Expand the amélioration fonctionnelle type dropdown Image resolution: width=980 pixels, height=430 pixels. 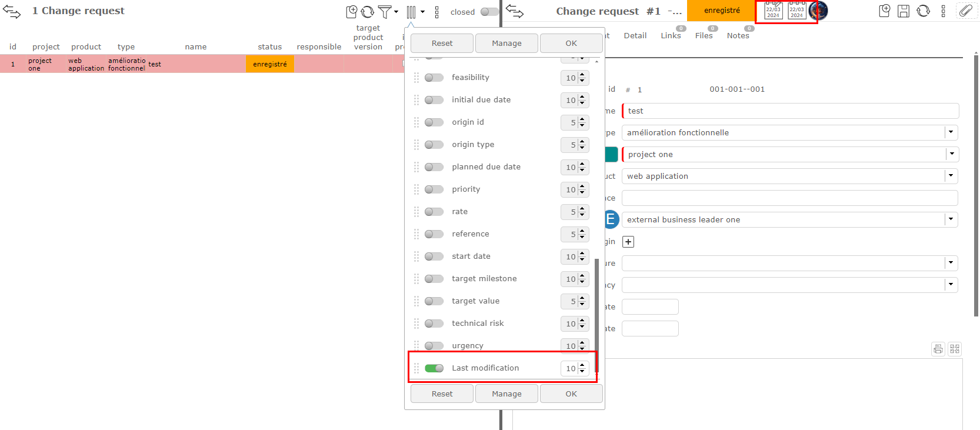[951, 132]
